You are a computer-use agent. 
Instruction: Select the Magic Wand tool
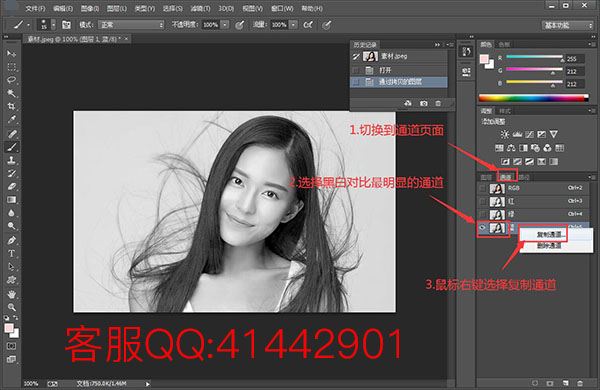point(11,93)
